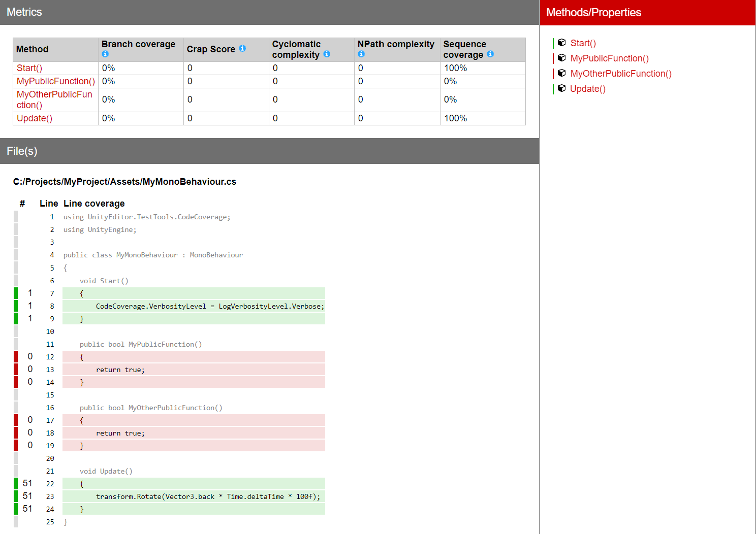This screenshot has height=534, width=756.
Task: Click cube icon beside MyOtherPublicFunction() in sidebar
Action: [x=562, y=73]
